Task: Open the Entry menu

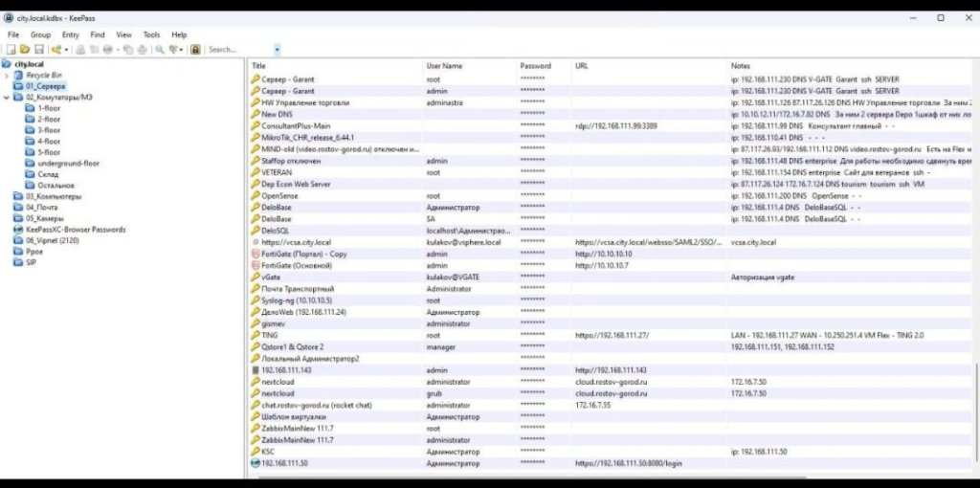Action: [x=70, y=34]
